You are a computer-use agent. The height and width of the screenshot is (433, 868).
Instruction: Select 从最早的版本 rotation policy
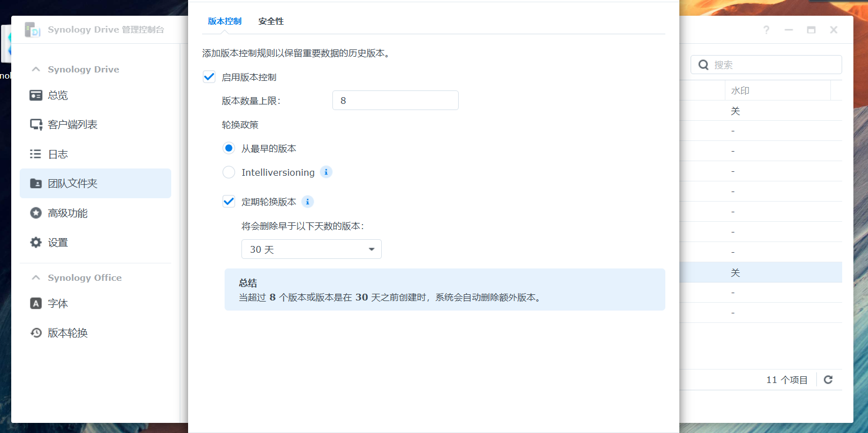[229, 148]
